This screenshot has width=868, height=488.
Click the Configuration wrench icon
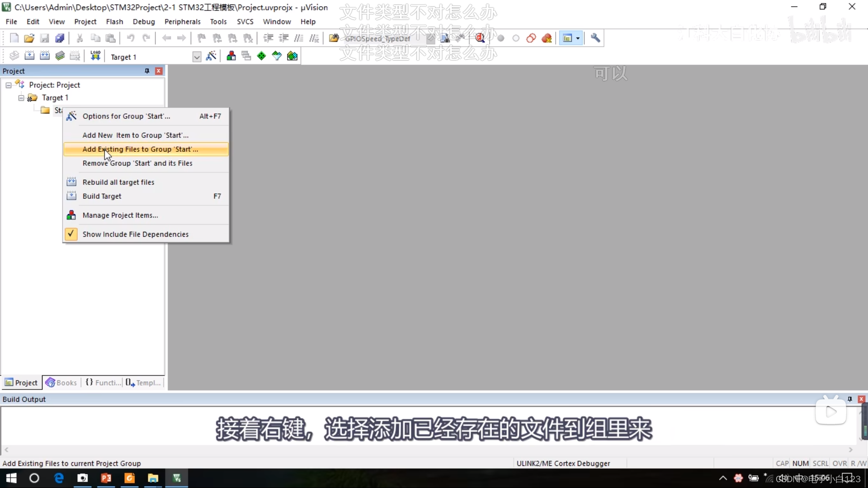click(595, 38)
